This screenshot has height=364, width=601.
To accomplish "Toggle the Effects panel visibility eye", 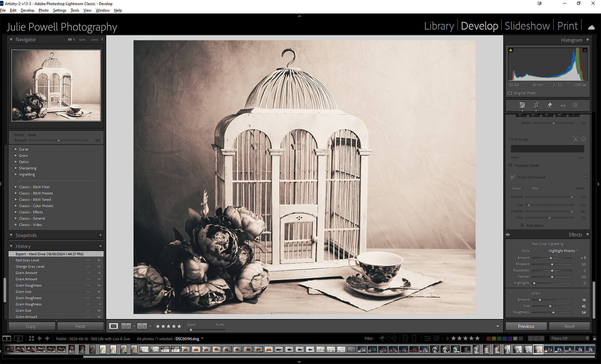I will pyautogui.click(x=508, y=235).
